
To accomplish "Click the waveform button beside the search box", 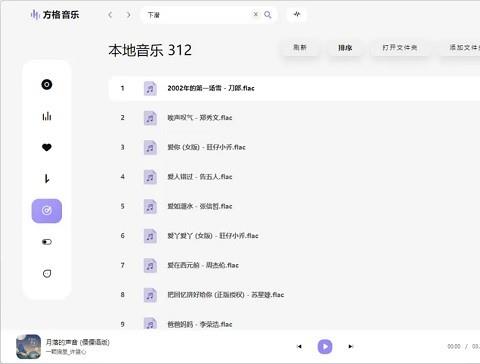I will coord(297,14).
